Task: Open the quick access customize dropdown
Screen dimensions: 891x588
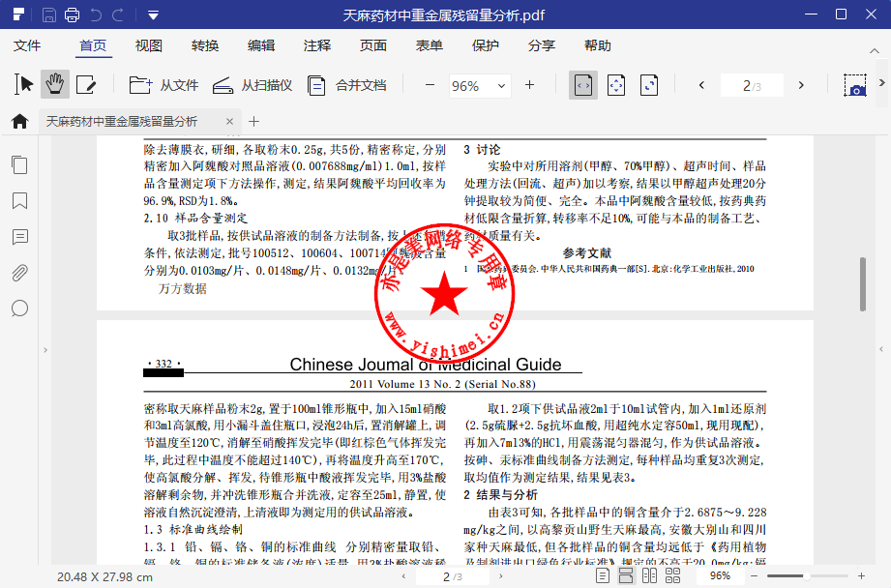Action: [153, 15]
